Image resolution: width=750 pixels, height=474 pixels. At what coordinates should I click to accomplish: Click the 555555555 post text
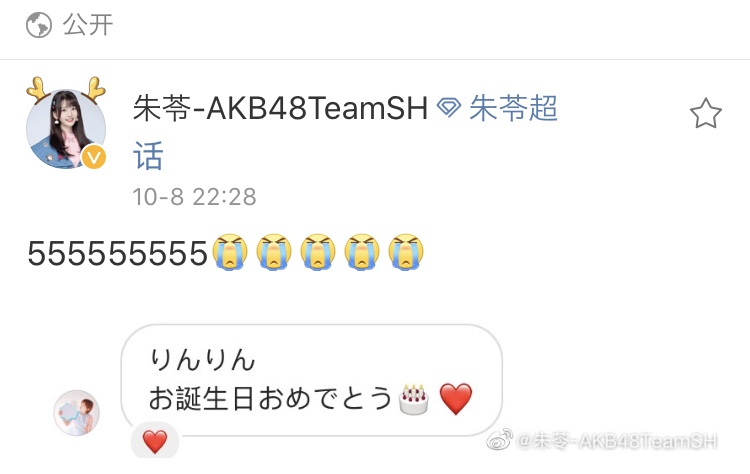117,253
